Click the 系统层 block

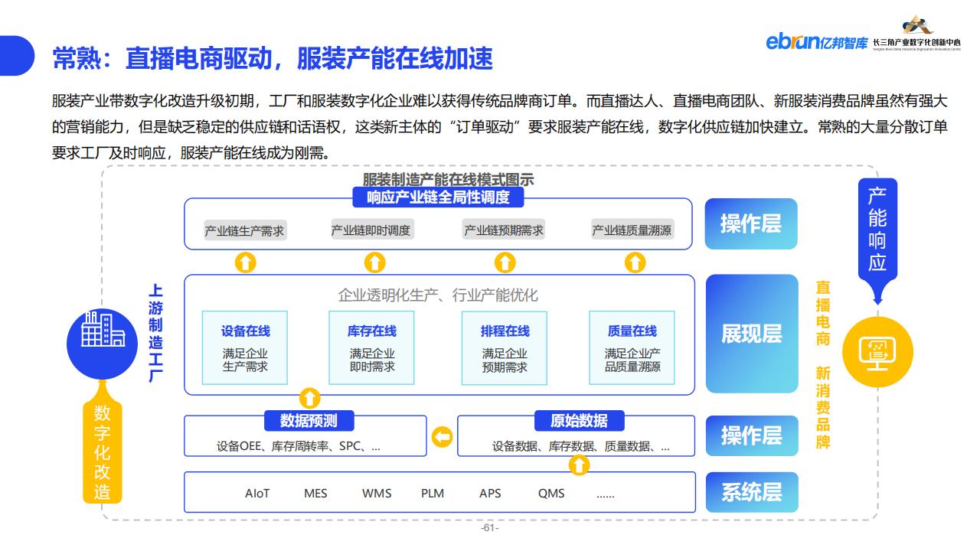[x=751, y=492]
